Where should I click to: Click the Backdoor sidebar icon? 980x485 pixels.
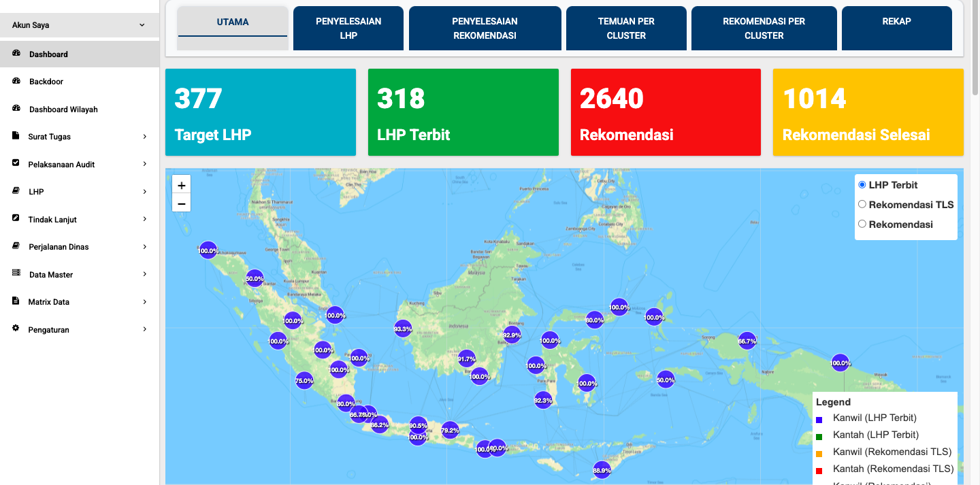[x=16, y=81]
